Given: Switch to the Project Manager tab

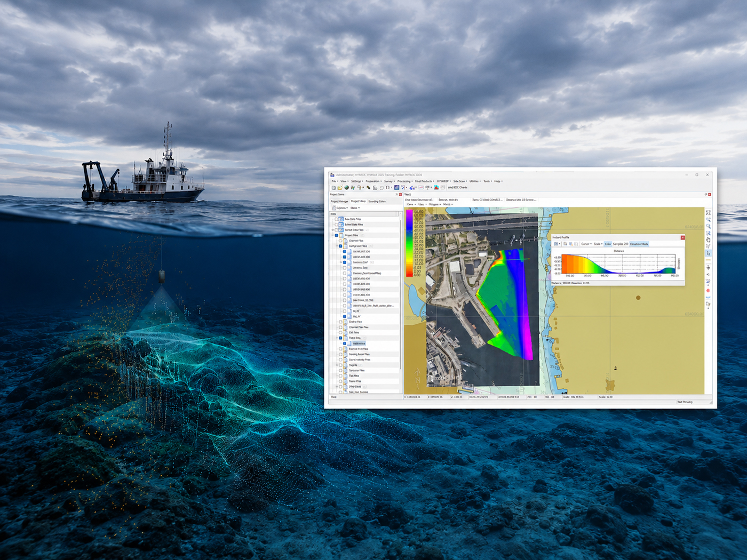Looking at the screenshot, I should coord(339,201).
